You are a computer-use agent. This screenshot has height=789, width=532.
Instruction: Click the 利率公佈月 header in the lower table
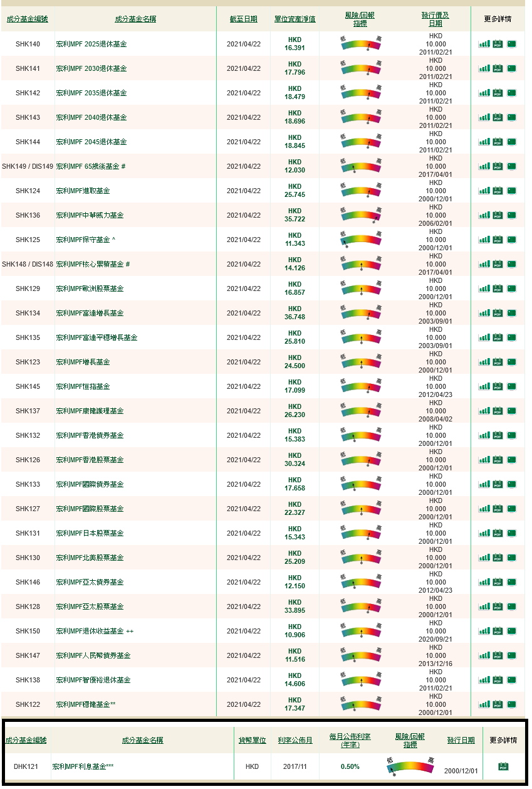295,740
